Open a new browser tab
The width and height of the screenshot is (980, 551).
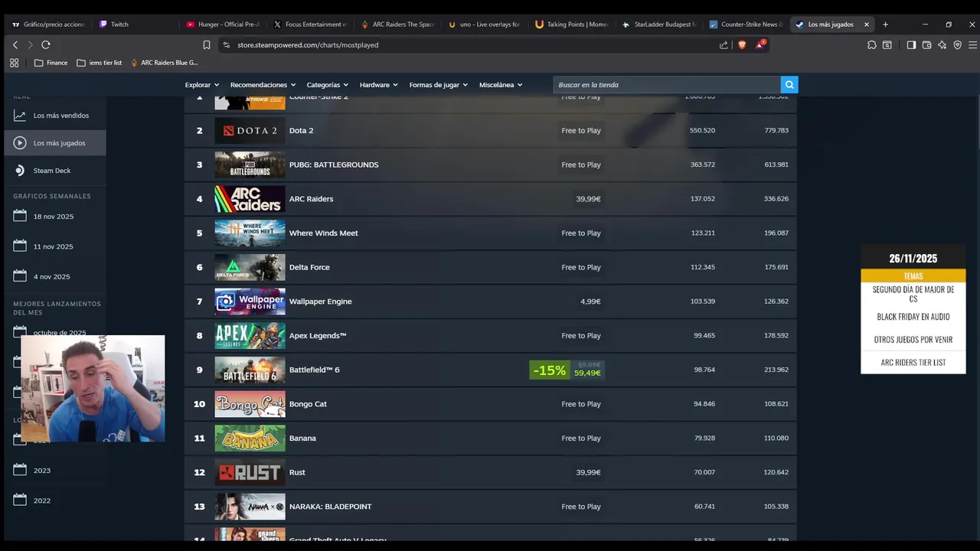tap(886, 24)
